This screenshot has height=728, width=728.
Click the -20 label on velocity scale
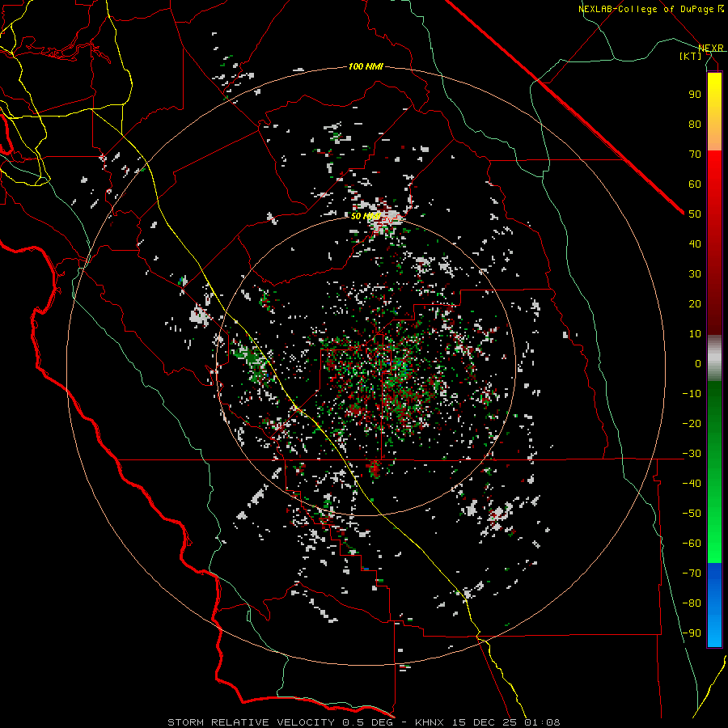pos(692,423)
